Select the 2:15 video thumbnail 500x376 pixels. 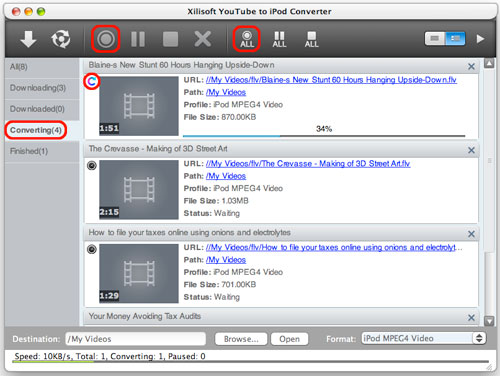[139, 190]
